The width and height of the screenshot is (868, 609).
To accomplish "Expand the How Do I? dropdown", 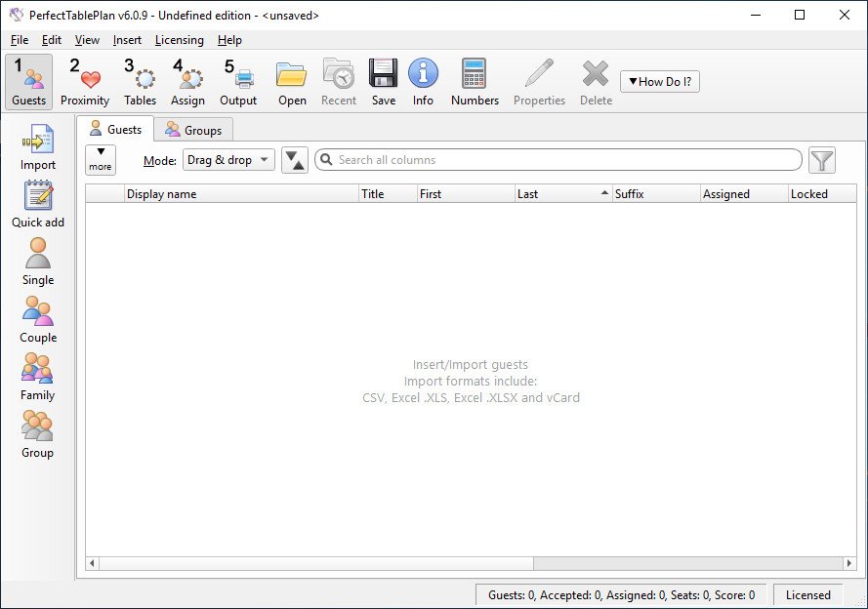I will coord(660,82).
